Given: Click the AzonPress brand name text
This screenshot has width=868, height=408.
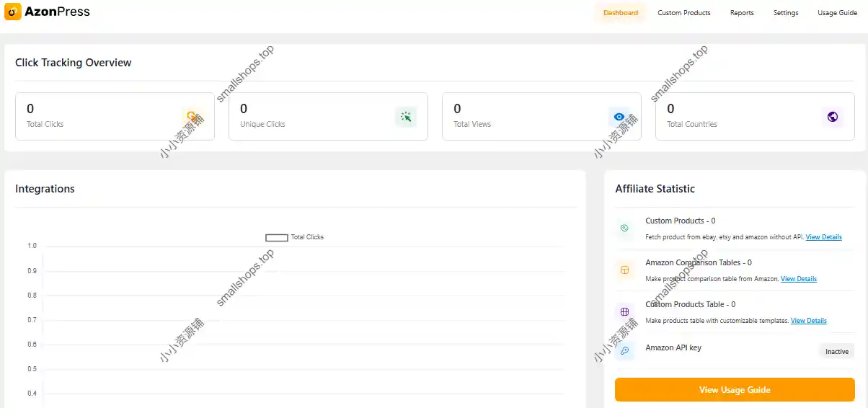Looking at the screenshot, I should coord(58,12).
